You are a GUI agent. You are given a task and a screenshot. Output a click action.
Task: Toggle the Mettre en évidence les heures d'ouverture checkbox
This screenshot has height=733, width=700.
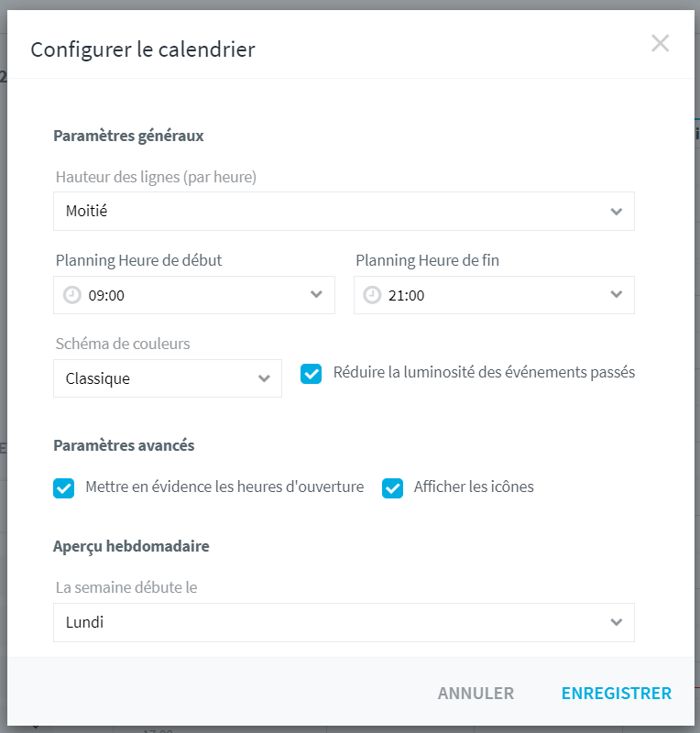coord(63,488)
